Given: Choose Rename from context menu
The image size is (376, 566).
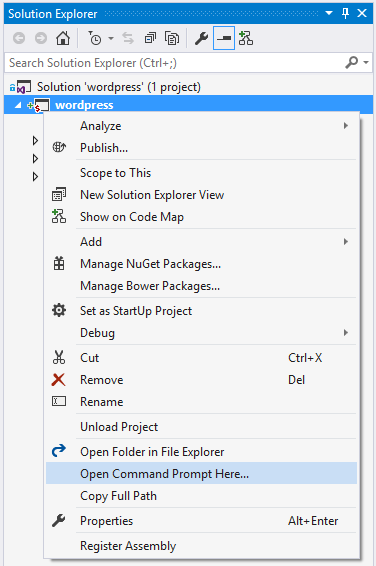Looking at the screenshot, I should click(x=201, y=402).
